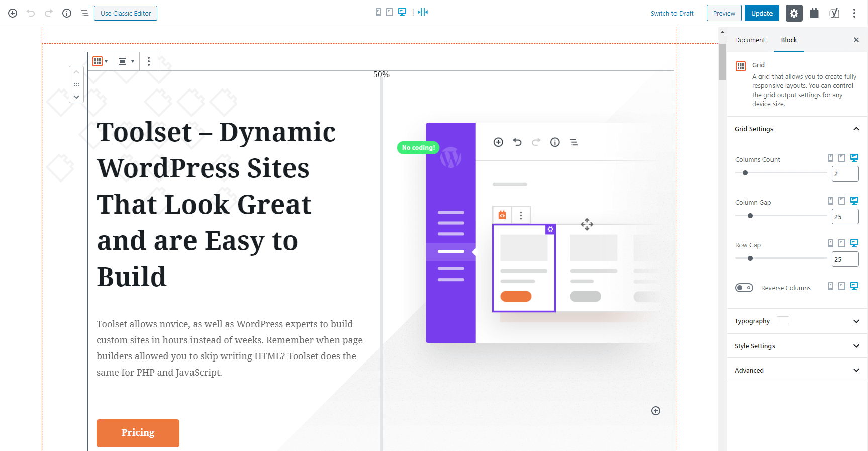Click the width toggle icon beside device icons
The height and width of the screenshot is (451, 868).
pos(423,12)
